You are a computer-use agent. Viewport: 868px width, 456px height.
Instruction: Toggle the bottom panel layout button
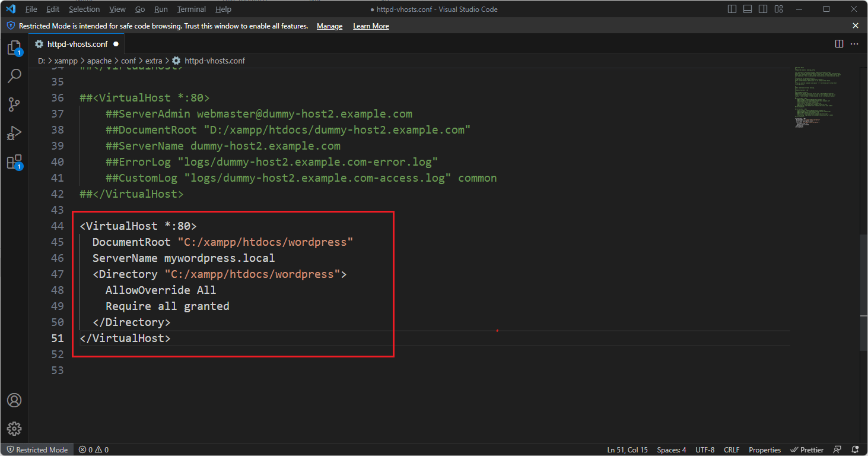click(748, 9)
